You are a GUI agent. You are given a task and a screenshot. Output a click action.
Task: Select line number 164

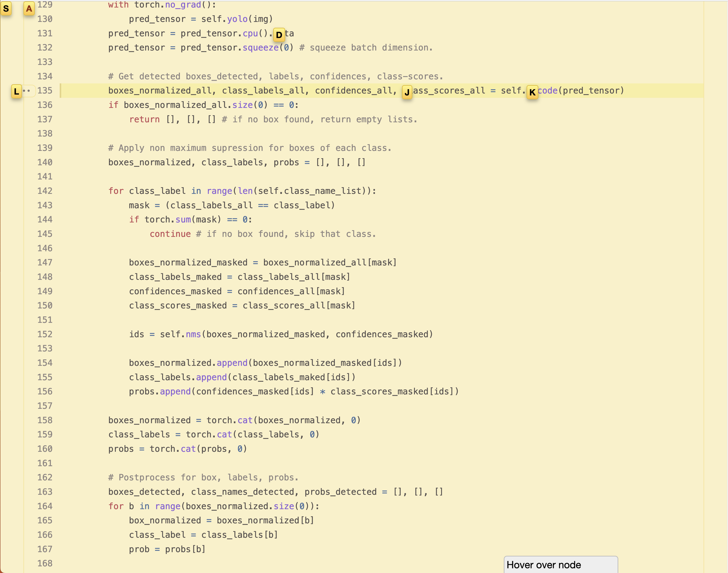click(45, 506)
